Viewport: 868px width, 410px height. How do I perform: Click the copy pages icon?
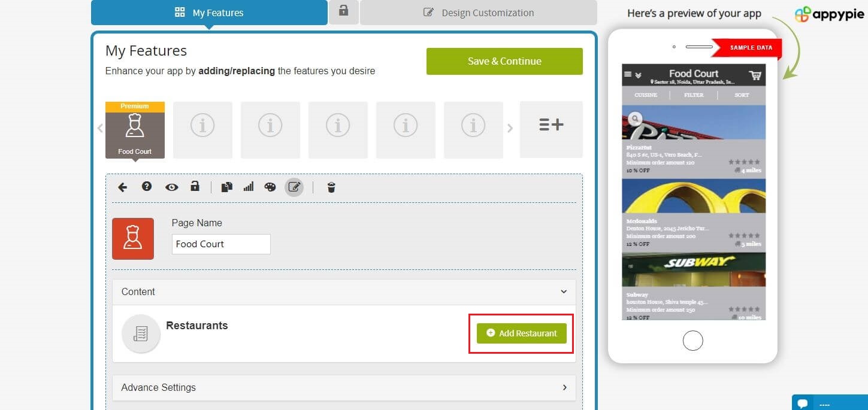coord(226,187)
